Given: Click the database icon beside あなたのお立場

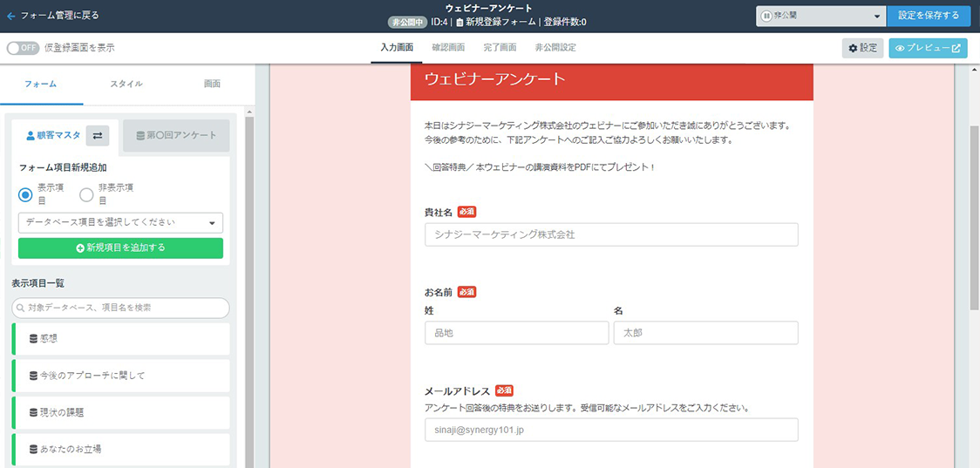Looking at the screenshot, I should (34, 449).
